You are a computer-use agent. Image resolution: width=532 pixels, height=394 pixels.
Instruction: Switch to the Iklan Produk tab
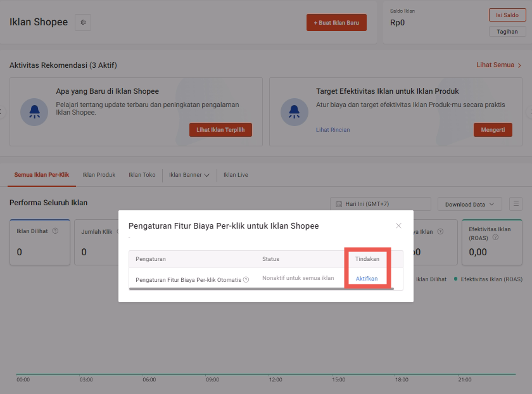point(99,175)
